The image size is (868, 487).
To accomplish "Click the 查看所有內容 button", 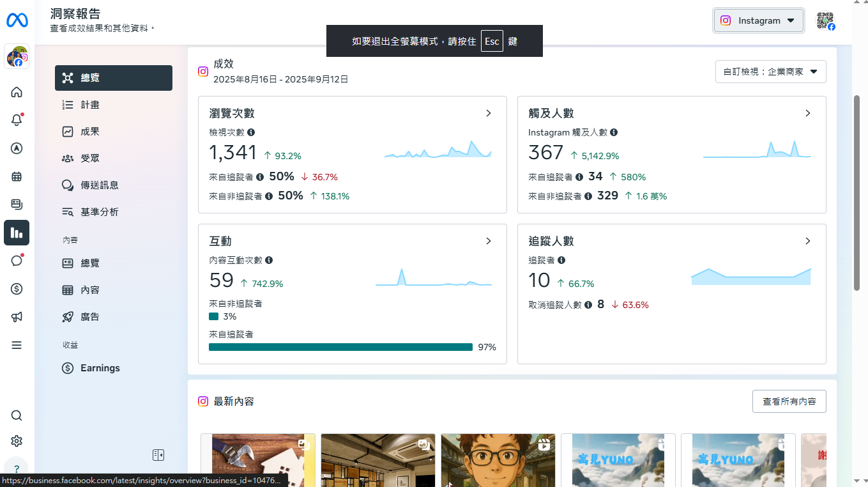I will pyautogui.click(x=789, y=401).
